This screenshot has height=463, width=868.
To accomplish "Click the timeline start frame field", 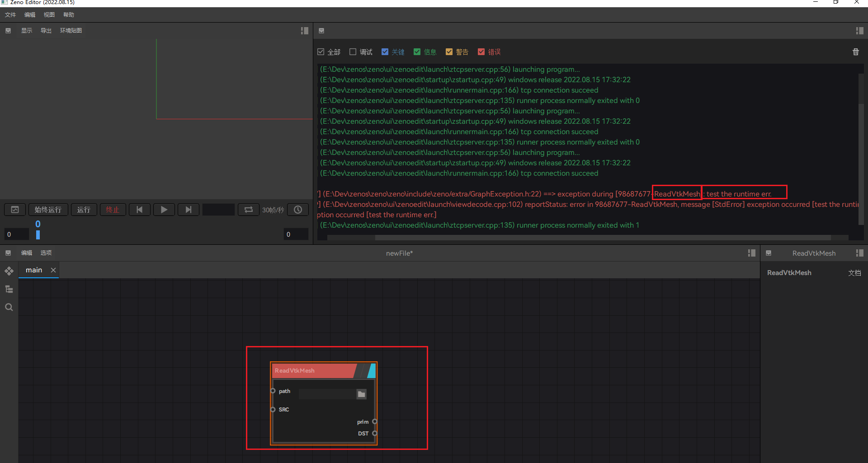I will click(16, 234).
